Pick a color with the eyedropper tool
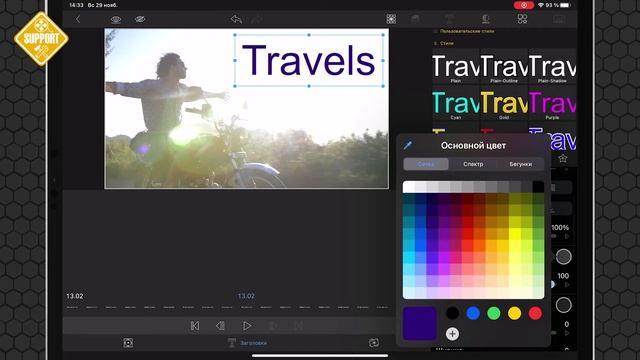 407,145
